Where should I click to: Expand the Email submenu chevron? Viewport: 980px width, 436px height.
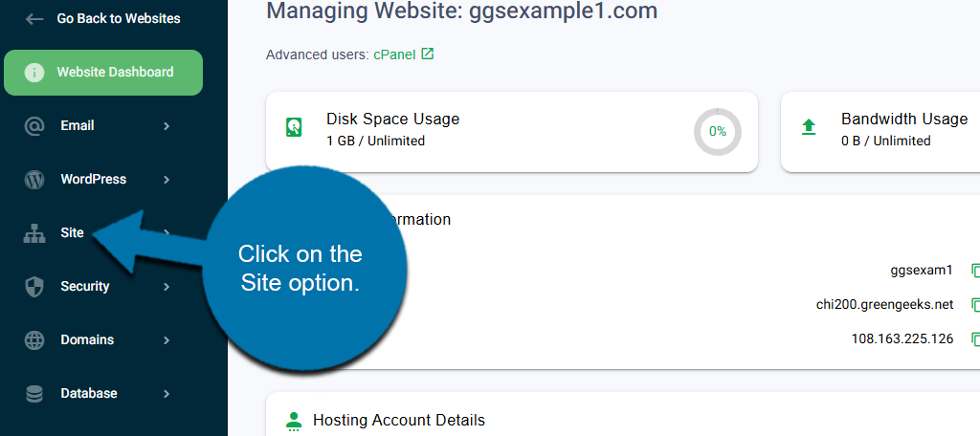coord(167,125)
